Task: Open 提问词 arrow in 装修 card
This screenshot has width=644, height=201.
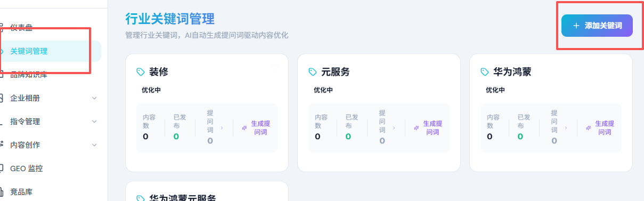Action: pos(222,128)
